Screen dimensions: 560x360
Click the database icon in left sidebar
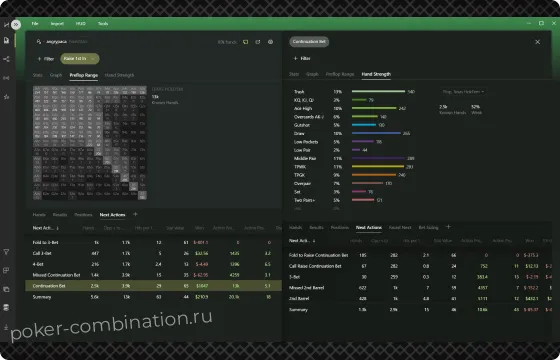coord(6,308)
